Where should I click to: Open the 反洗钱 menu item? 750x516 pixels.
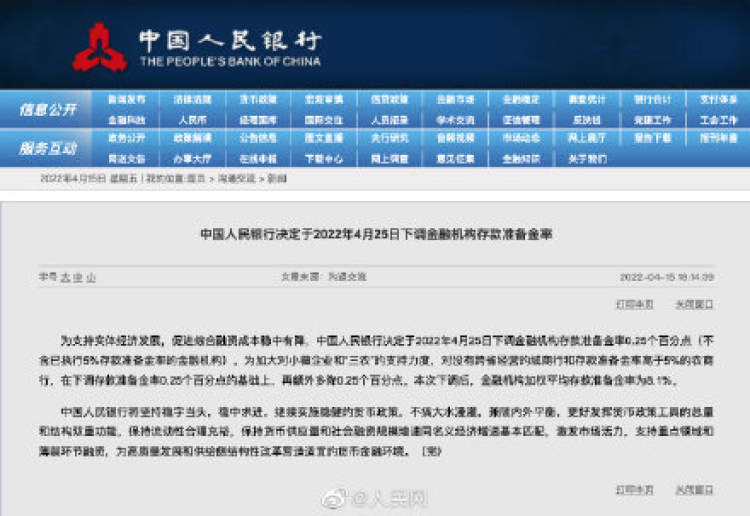587,120
